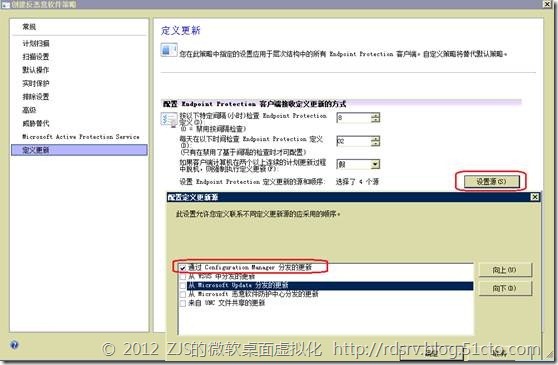The image size is (558, 365).
Task: Select 定义更新 in the sidebar
Action: pyautogui.click(x=79, y=150)
